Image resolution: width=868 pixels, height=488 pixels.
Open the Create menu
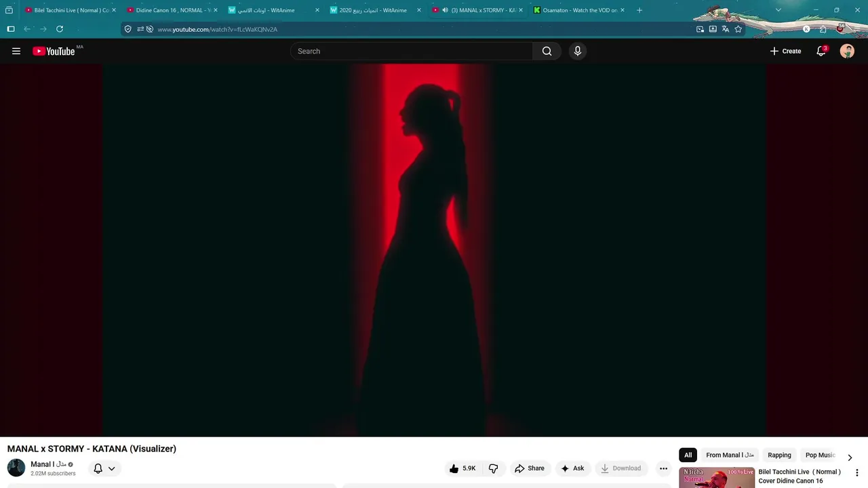tap(785, 51)
